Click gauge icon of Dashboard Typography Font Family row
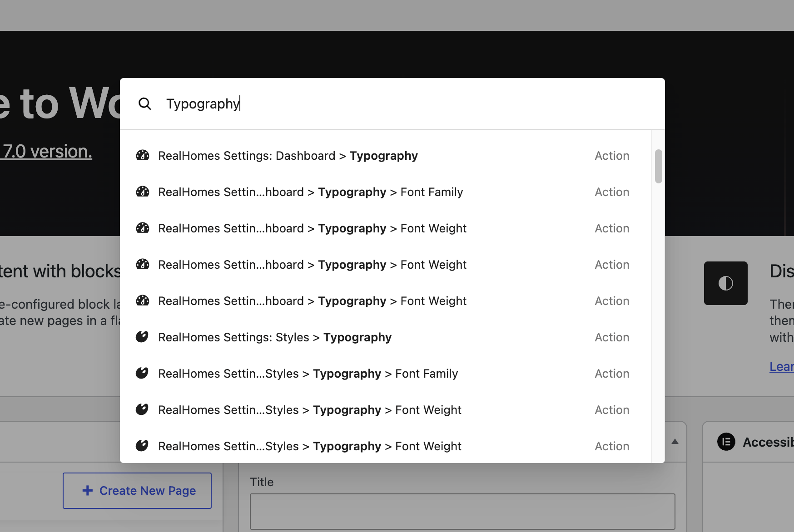Viewport: 794px width, 532px height. [x=143, y=192]
